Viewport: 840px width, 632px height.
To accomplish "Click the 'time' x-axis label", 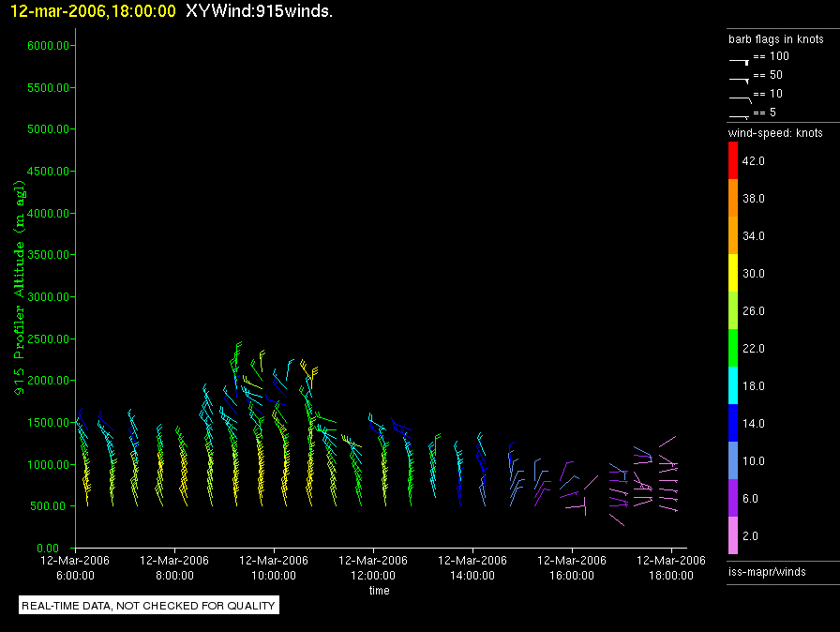I will point(380,590).
